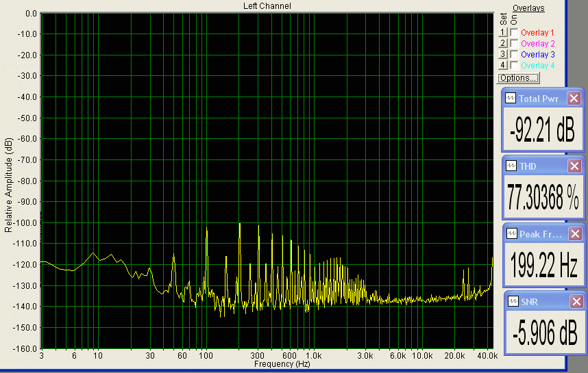The width and height of the screenshot is (588, 373).
Task: Click the Peak Fr... panel title
Action: [541, 234]
